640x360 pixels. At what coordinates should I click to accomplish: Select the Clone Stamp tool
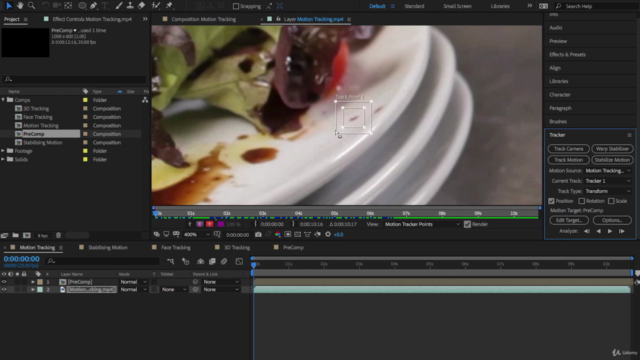click(130, 6)
